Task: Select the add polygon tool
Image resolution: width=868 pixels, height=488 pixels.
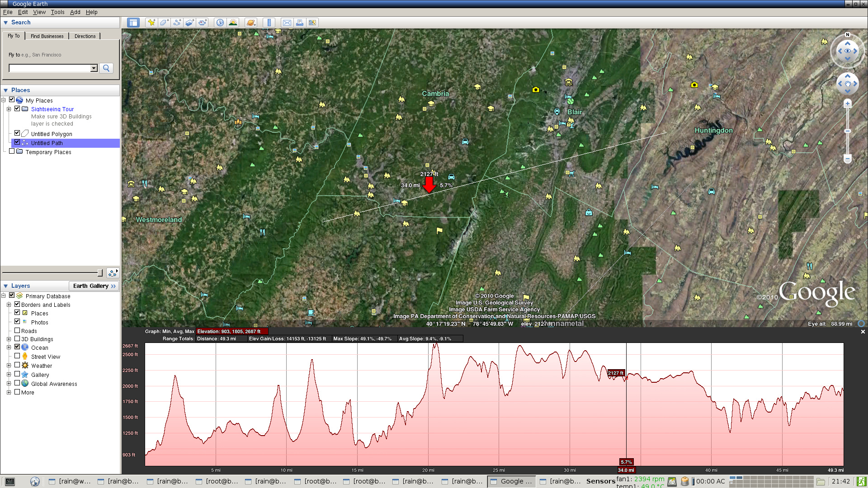Action: 164,23
